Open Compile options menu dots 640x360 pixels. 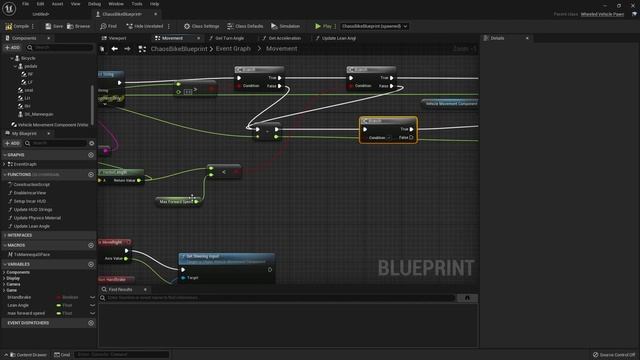click(x=33, y=26)
